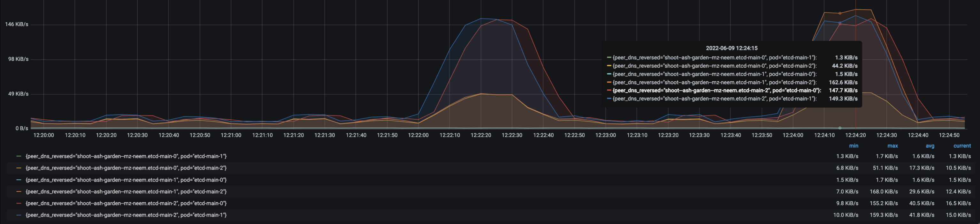
Task: Click the blue swatch beside etcd-main-2 / pod etcd-main-1
Action: pyautogui.click(x=19, y=215)
